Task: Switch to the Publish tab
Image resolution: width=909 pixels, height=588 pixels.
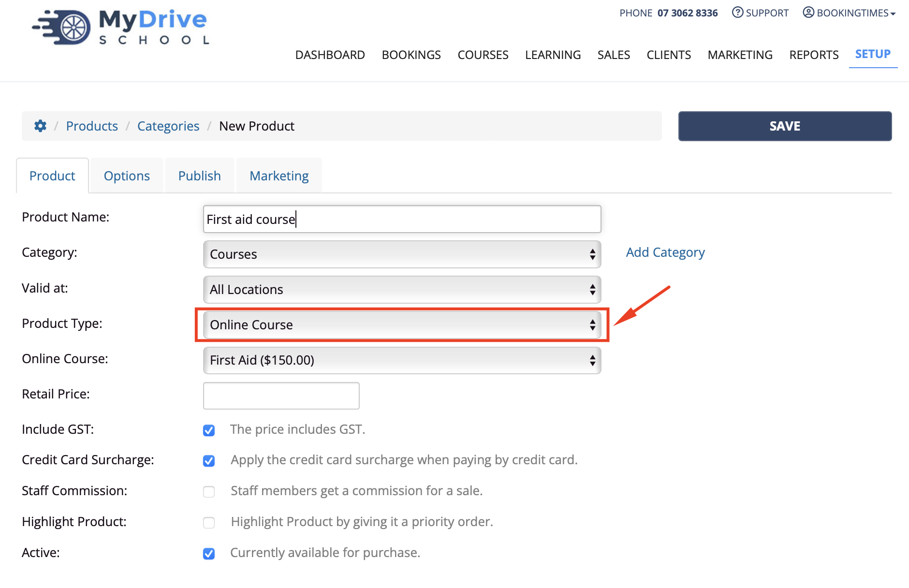Action: tap(200, 176)
